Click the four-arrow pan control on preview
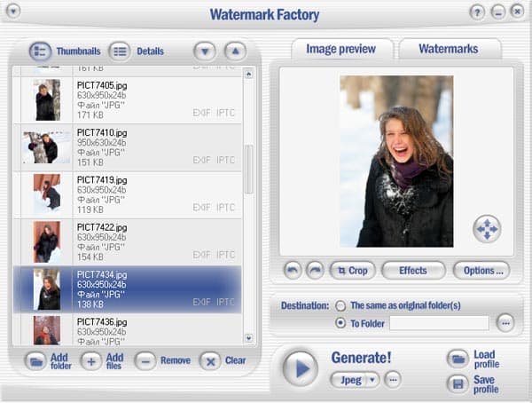 (487, 229)
